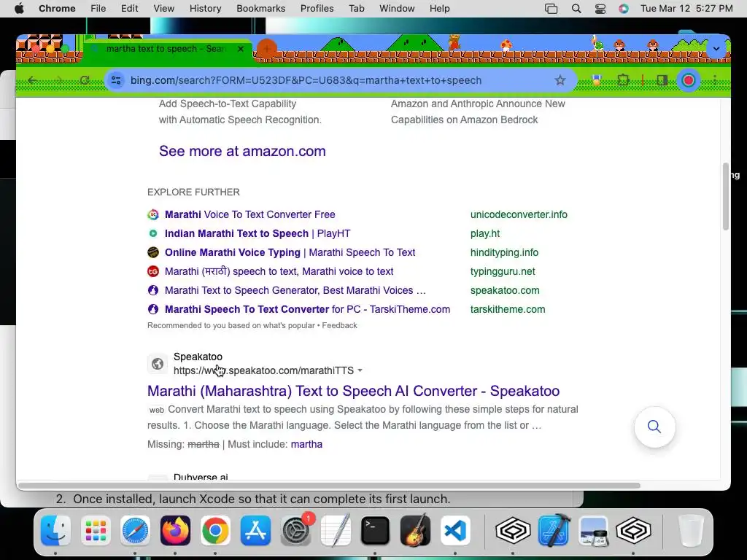Open Spotlight search in menu bar
This screenshot has width=747, height=560.
pos(576,9)
